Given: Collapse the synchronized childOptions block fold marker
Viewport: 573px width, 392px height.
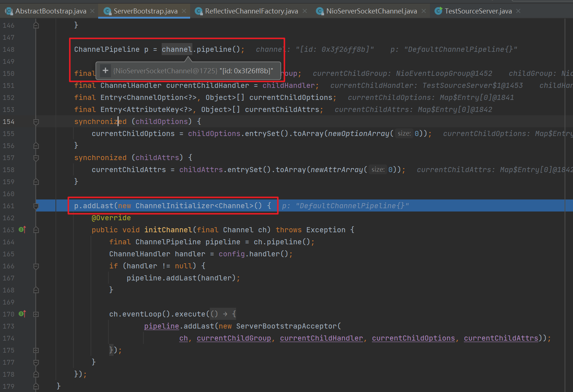Looking at the screenshot, I should (x=36, y=122).
